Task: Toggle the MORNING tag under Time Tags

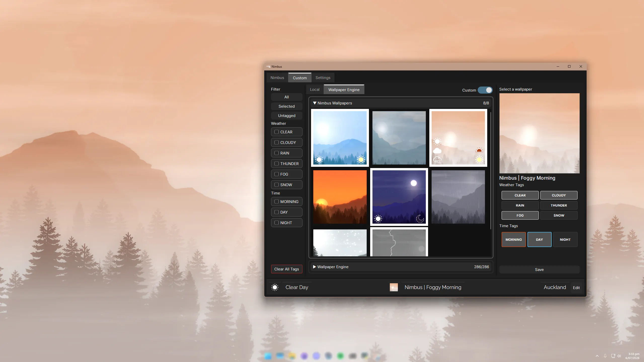Action: point(514,239)
